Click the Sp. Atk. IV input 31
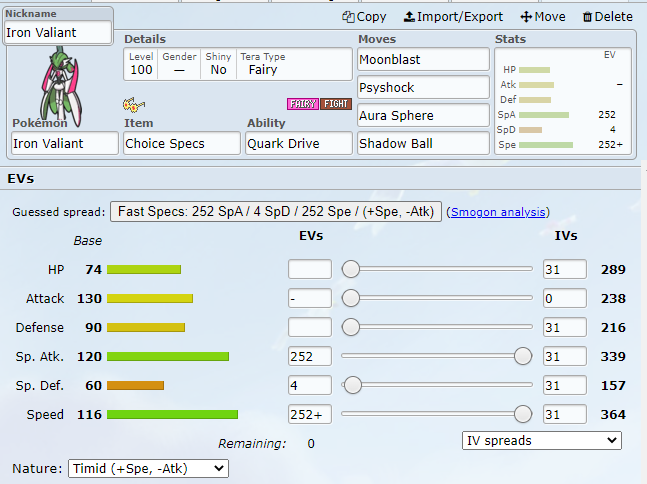 (564, 357)
